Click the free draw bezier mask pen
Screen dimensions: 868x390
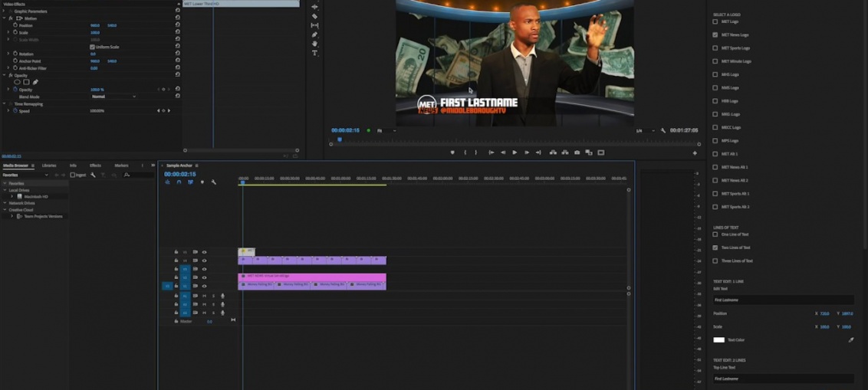pyautogui.click(x=35, y=82)
